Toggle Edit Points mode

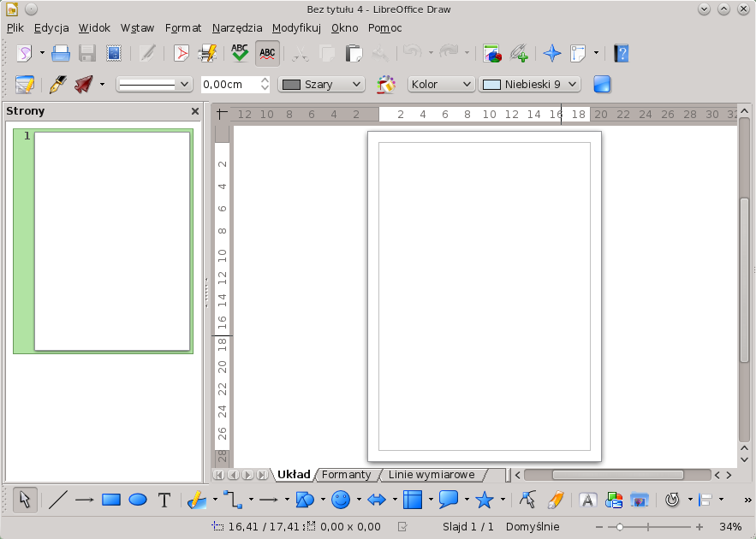[528, 500]
